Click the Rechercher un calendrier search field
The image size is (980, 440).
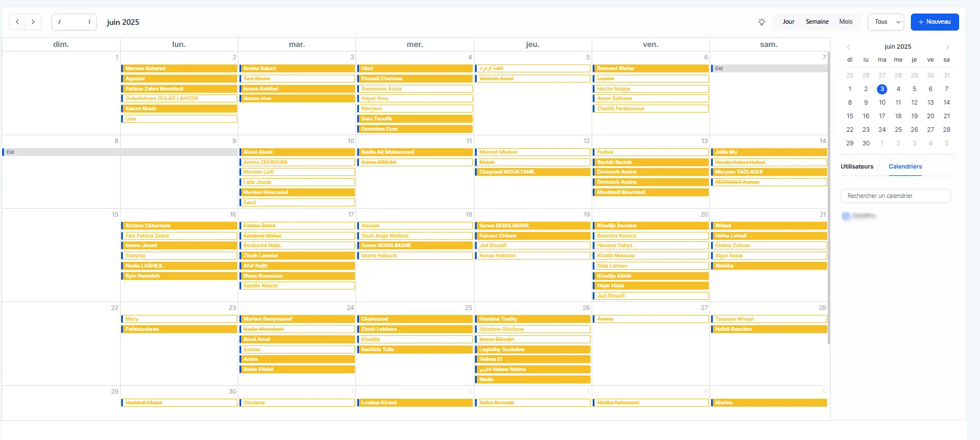click(x=896, y=196)
